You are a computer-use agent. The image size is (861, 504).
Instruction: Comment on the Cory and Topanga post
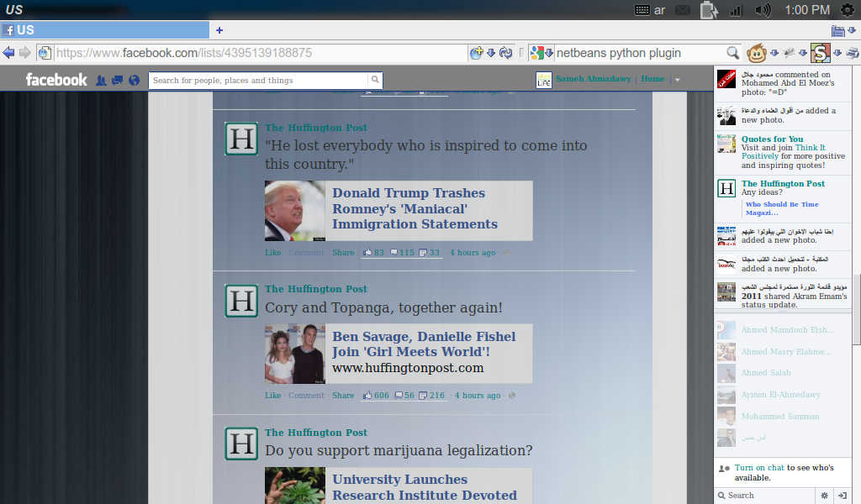(x=306, y=395)
